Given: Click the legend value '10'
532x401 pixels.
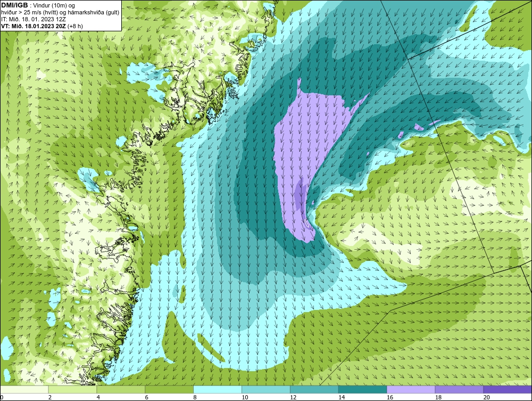Looking at the screenshot, I should pos(245,397).
